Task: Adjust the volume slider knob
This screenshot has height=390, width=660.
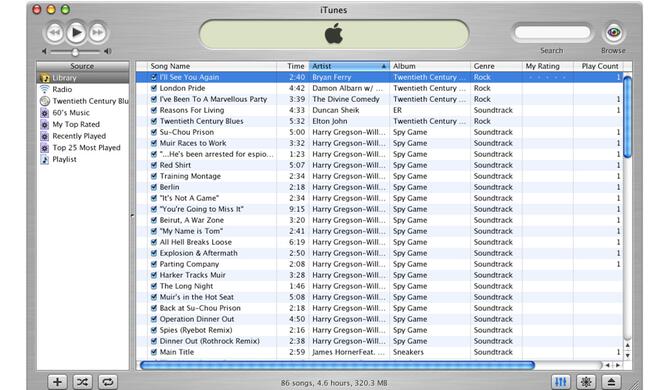Action: (75, 52)
